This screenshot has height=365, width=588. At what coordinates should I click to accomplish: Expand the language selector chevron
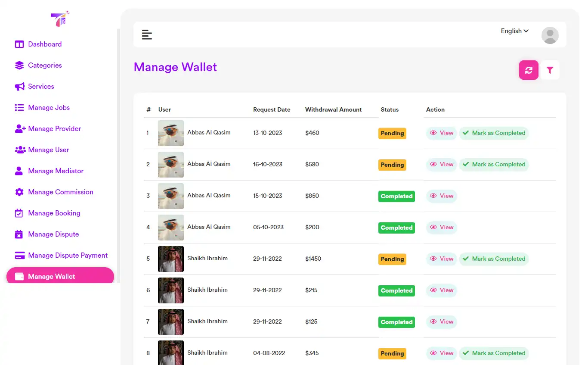tap(526, 31)
